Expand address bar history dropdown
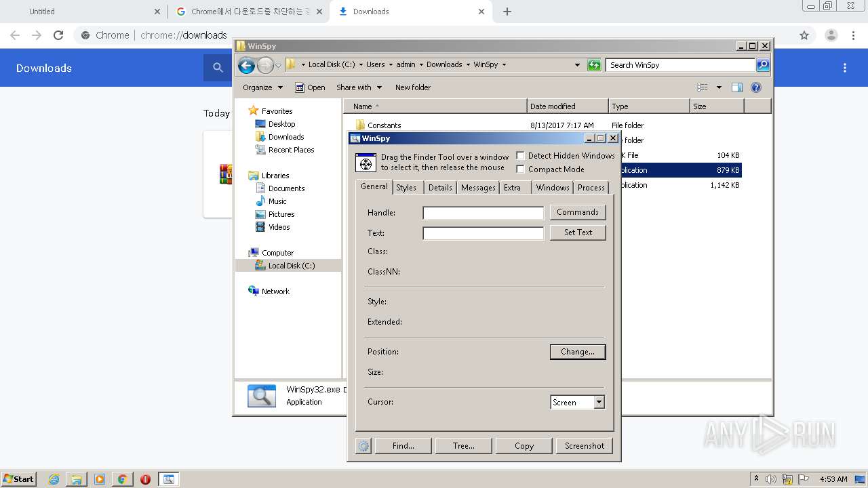Image resolution: width=868 pixels, height=488 pixels. [577, 65]
